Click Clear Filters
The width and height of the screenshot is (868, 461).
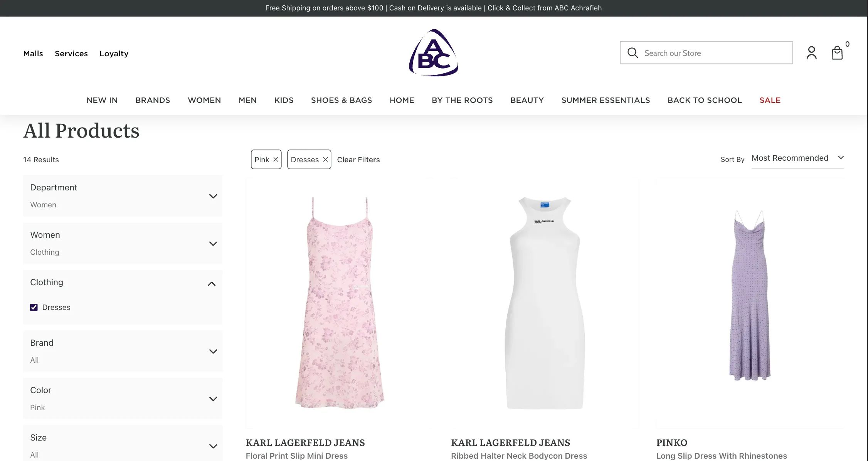click(x=358, y=160)
